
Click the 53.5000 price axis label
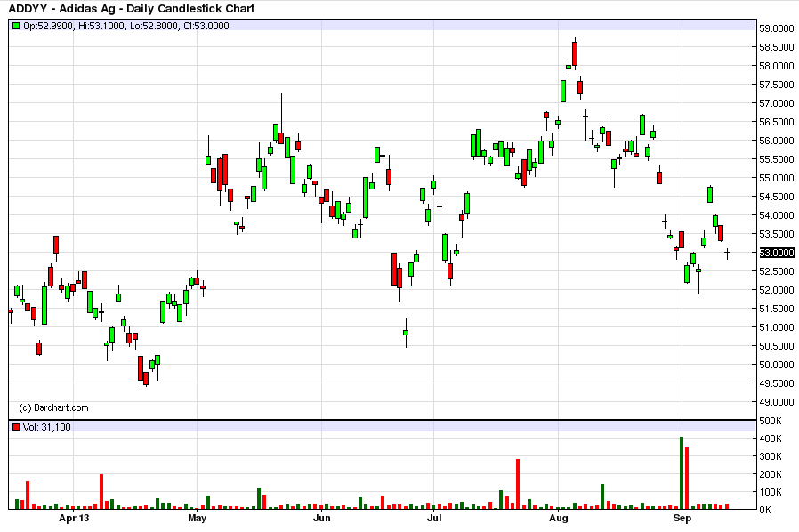click(777, 234)
